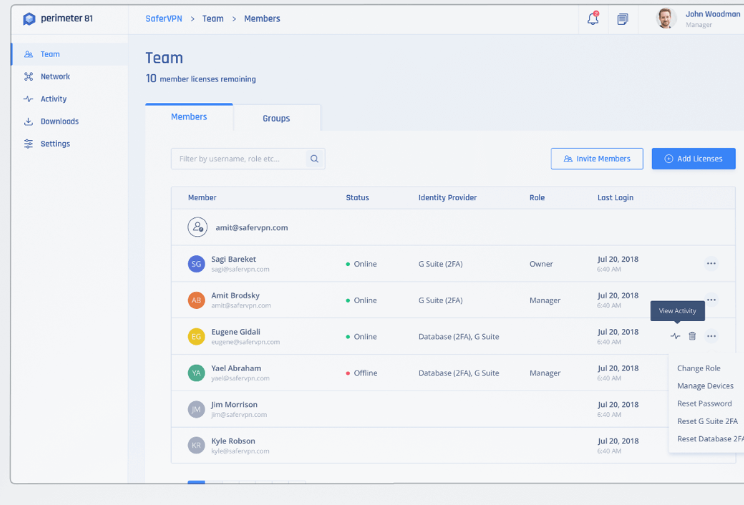This screenshot has height=505, width=744.
Task: Switch to the Groups tab
Action: coord(276,118)
